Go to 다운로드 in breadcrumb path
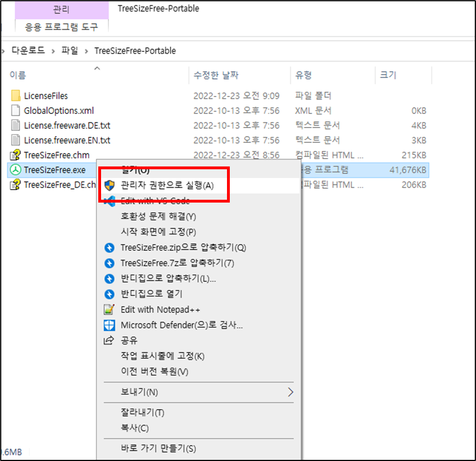476x461 pixels. click(x=28, y=50)
